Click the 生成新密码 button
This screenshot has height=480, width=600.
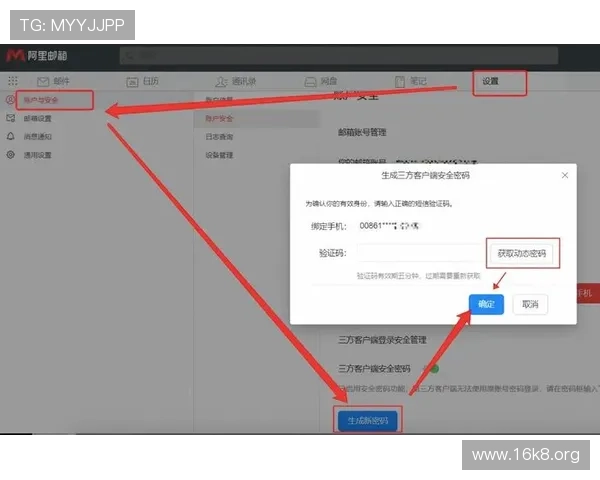coord(368,420)
